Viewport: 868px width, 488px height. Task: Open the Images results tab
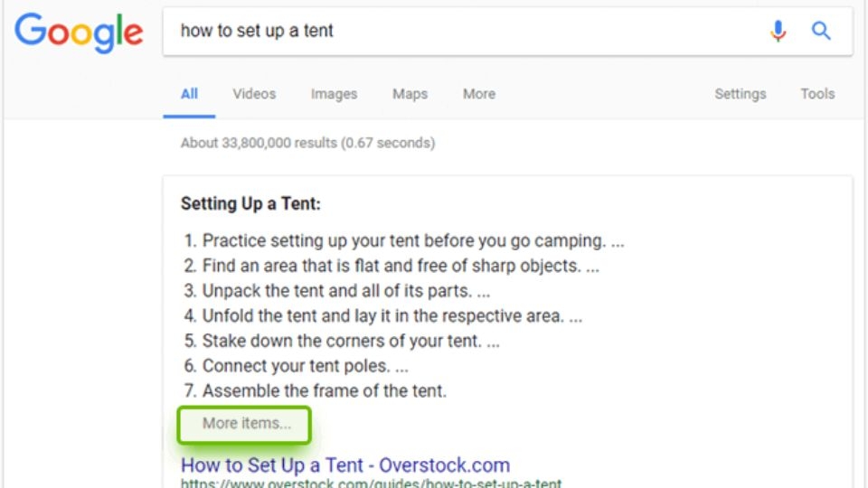coord(334,94)
